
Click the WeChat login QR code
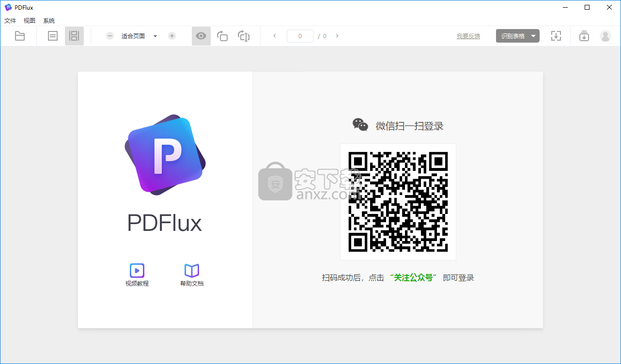tap(398, 202)
